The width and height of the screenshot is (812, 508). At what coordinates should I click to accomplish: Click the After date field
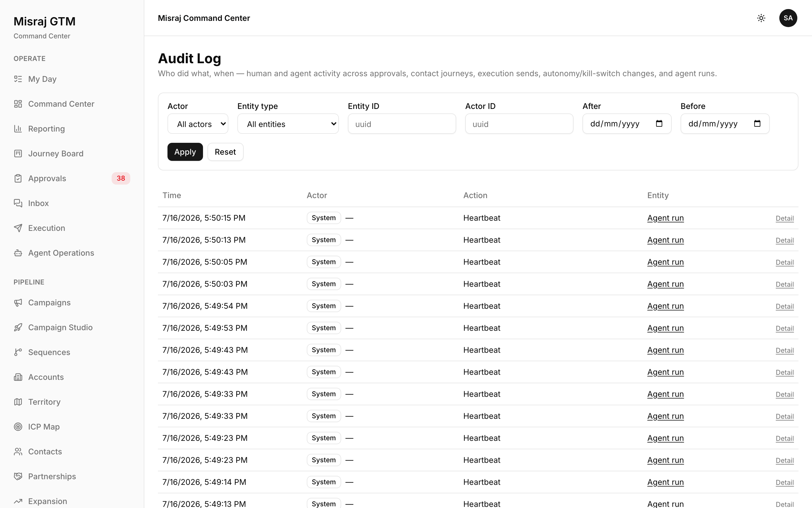tap(627, 124)
